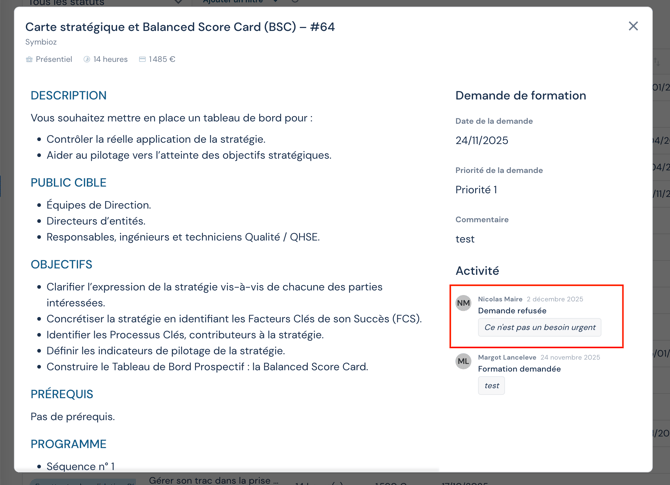The width and height of the screenshot is (670, 485).
Task: Click the PUBLIC CIBLE section heading
Action: [x=68, y=183]
